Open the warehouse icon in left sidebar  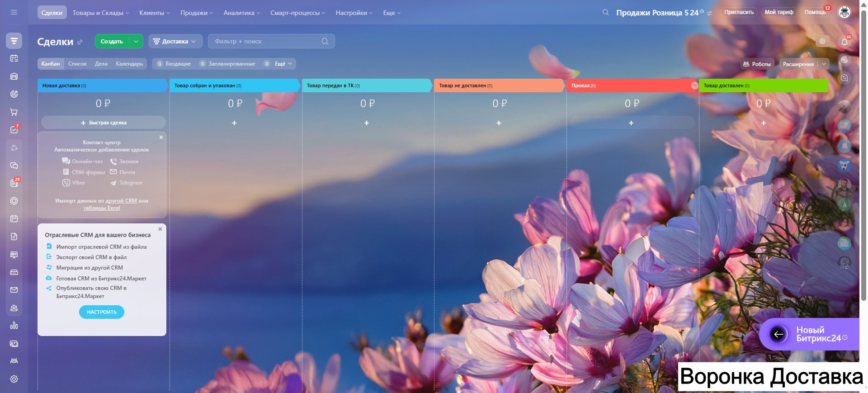coord(14,76)
